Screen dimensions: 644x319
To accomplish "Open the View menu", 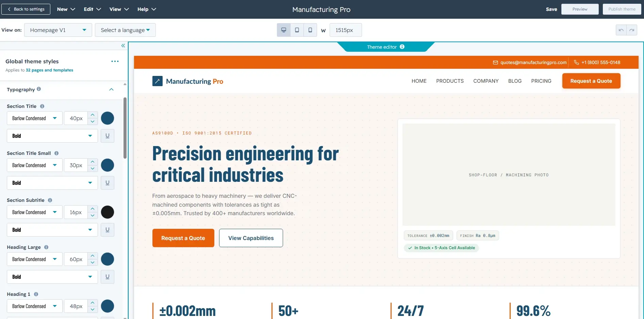I will (x=119, y=9).
